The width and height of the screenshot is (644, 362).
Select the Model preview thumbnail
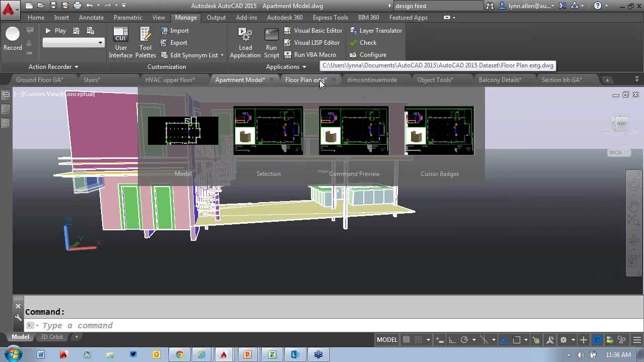(183, 131)
